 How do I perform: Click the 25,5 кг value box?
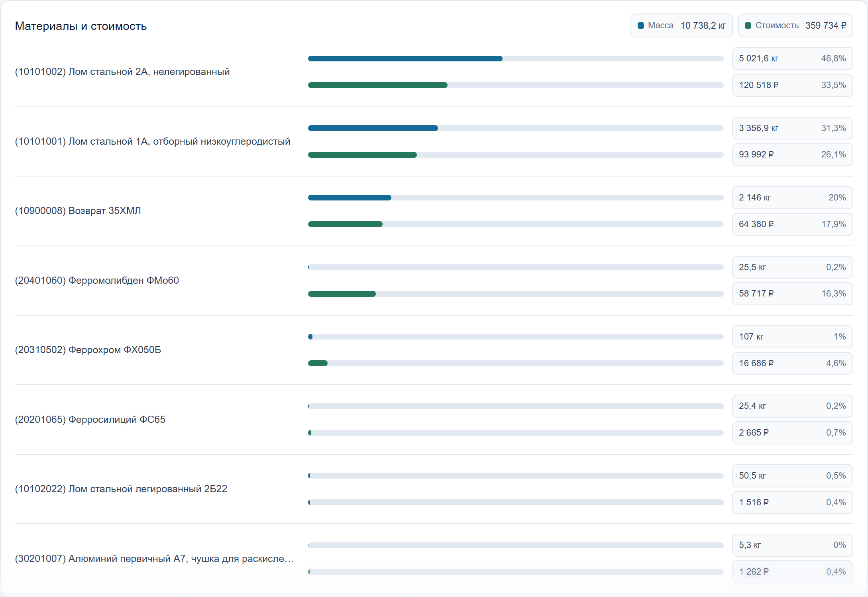792,267
